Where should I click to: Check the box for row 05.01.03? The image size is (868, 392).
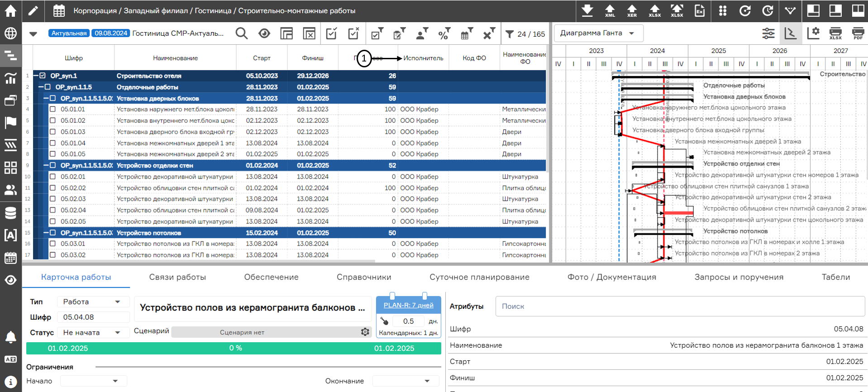click(x=52, y=132)
